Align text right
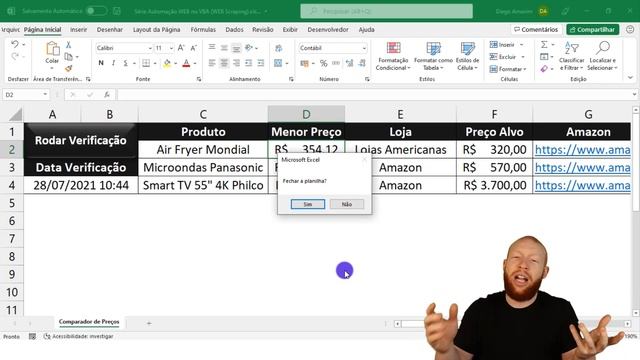This screenshot has width=640, height=360. coord(236,63)
